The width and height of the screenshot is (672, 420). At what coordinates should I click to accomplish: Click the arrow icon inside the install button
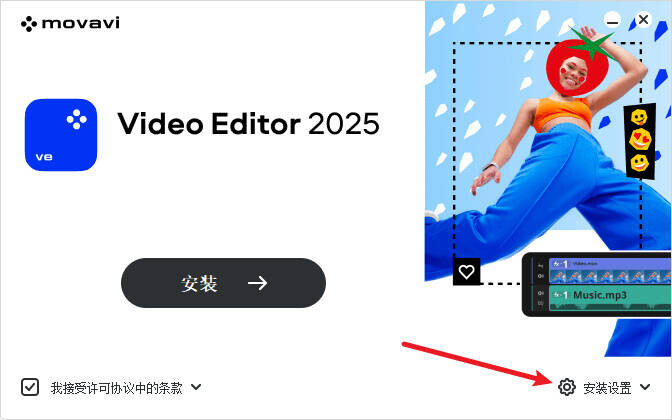[x=258, y=283]
